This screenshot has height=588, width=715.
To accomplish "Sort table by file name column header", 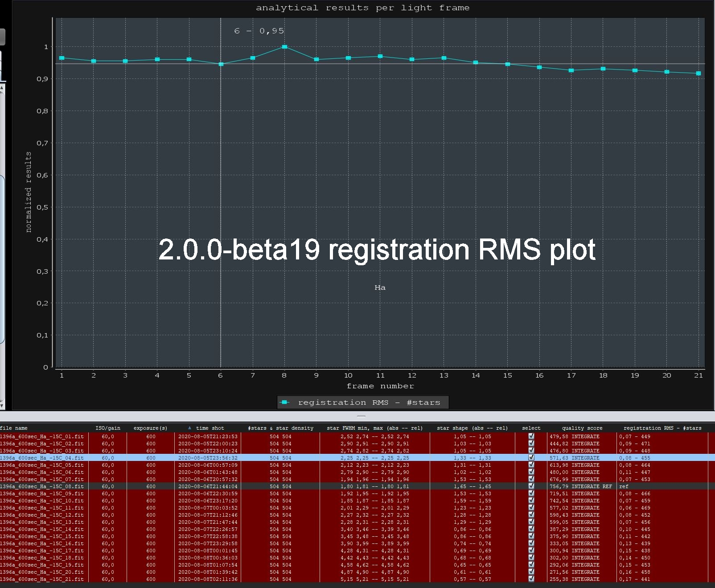I will click(13, 428).
